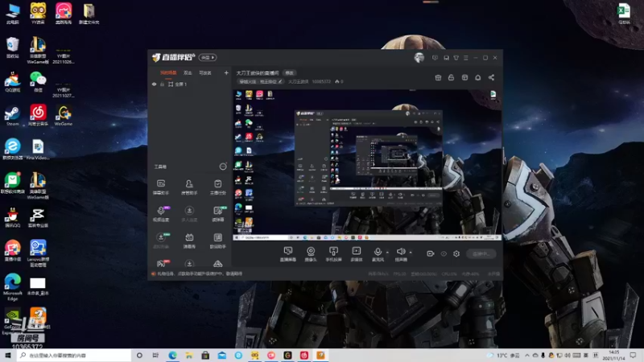This screenshot has width=644, height=362.
Task: Expand the speaker options arrow
Action: tap(411, 253)
